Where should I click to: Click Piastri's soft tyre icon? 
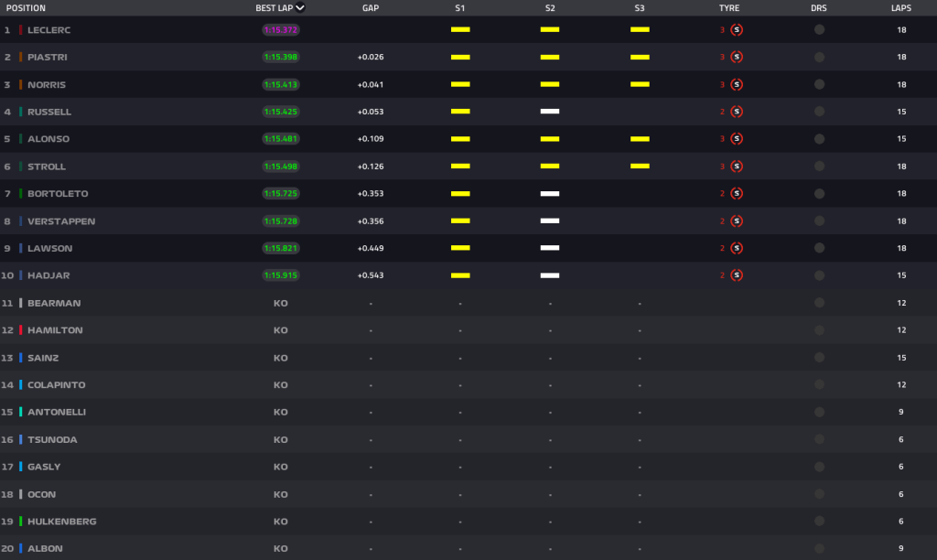tap(737, 57)
